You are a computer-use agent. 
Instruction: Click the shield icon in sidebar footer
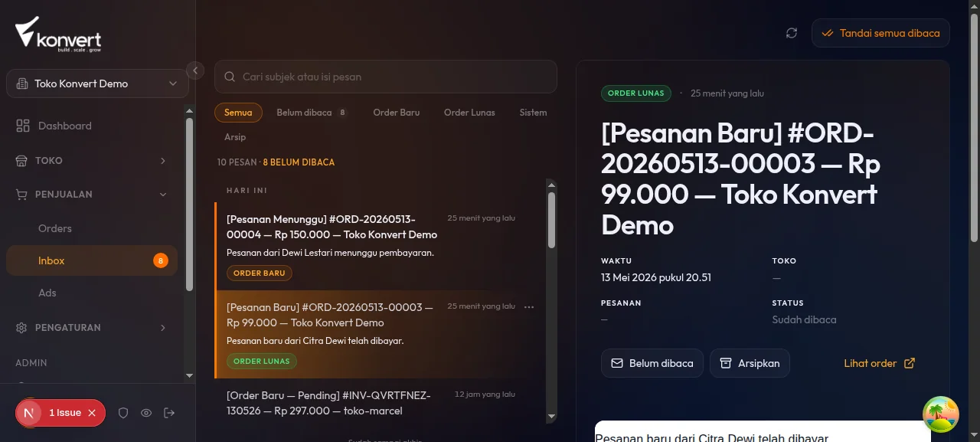pos(123,413)
